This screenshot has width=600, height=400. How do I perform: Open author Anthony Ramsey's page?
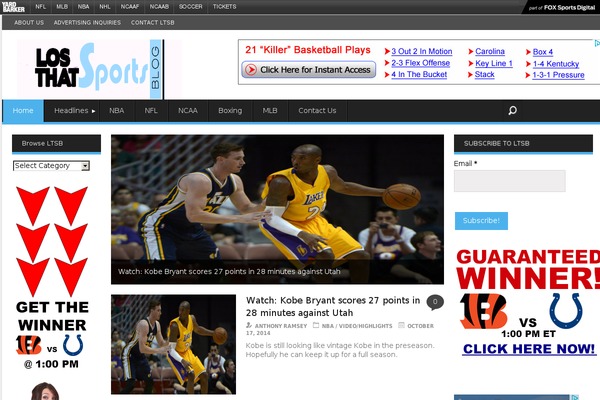281,326
